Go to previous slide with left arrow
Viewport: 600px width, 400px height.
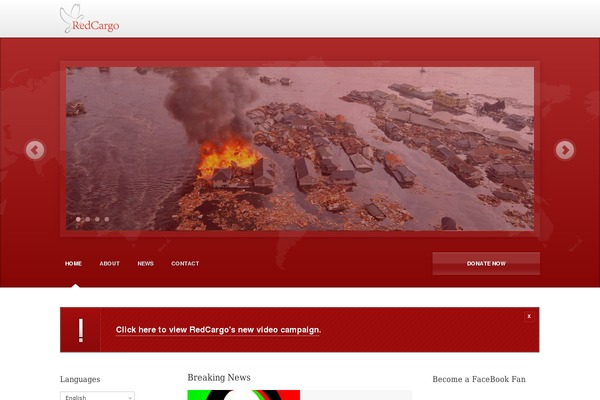tap(35, 150)
